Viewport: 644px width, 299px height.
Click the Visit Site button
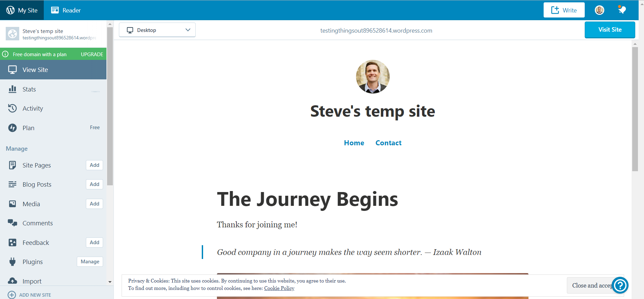[x=610, y=30]
